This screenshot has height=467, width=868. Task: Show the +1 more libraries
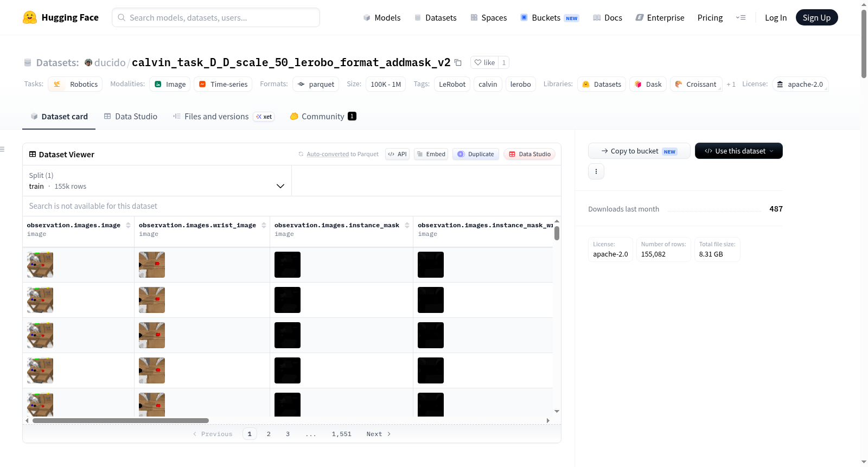(x=731, y=84)
